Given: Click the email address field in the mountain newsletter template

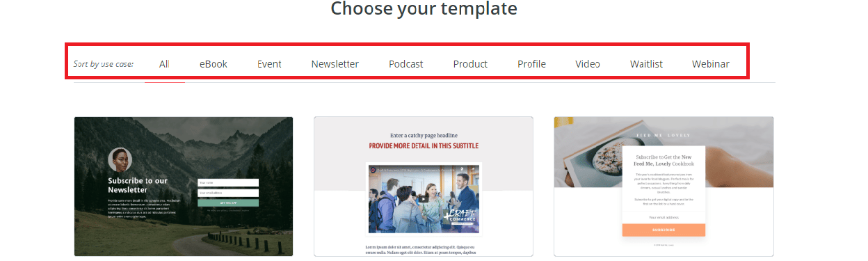Looking at the screenshot, I should coord(228,193).
